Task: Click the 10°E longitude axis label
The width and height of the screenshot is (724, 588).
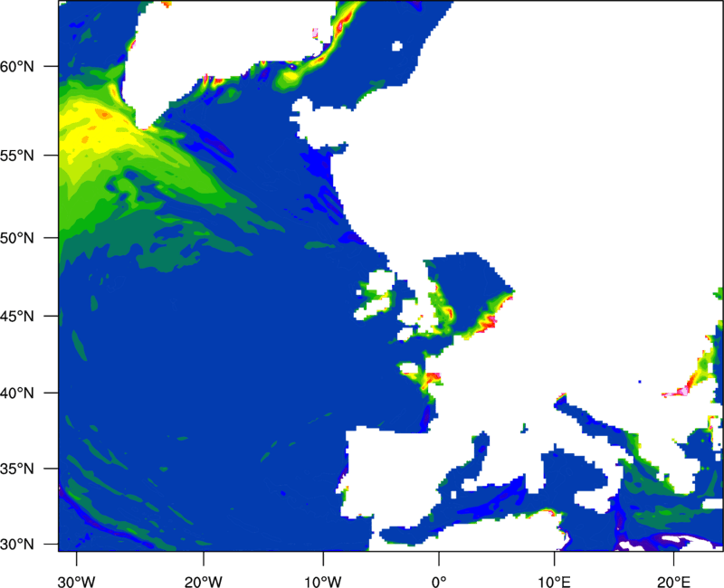Action: click(554, 581)
